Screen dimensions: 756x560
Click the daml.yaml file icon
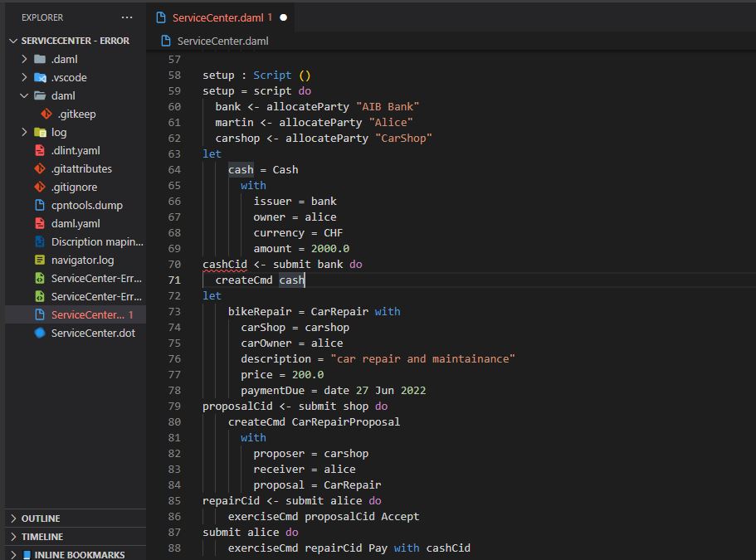pyautogui.click(x=40, y=223)
